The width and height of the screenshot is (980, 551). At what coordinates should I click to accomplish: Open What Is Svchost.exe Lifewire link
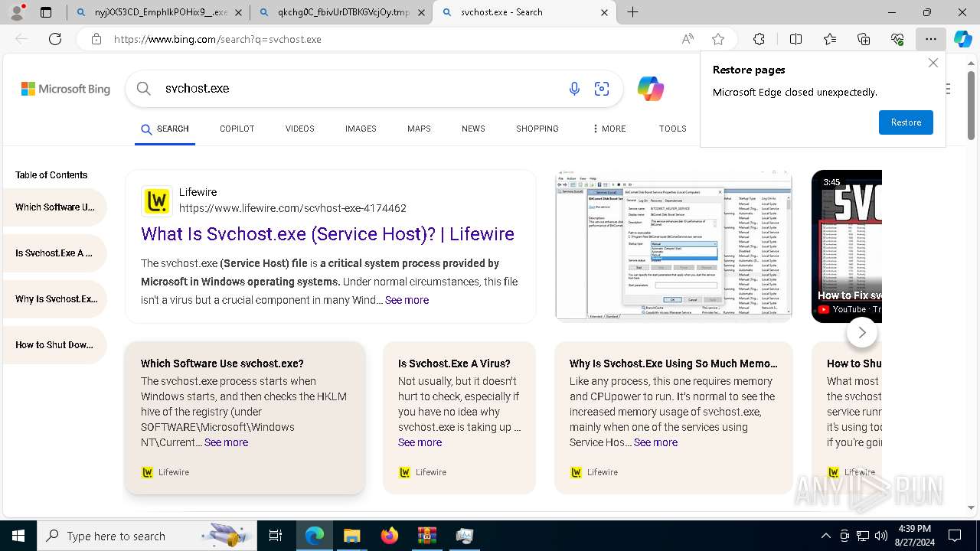tap(328, 234)
